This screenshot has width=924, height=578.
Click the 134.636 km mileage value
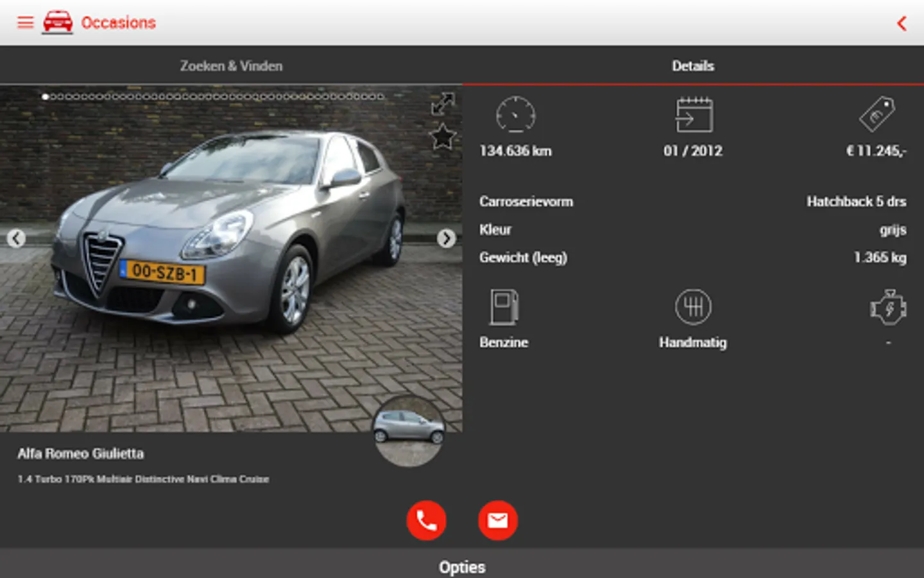516,151
